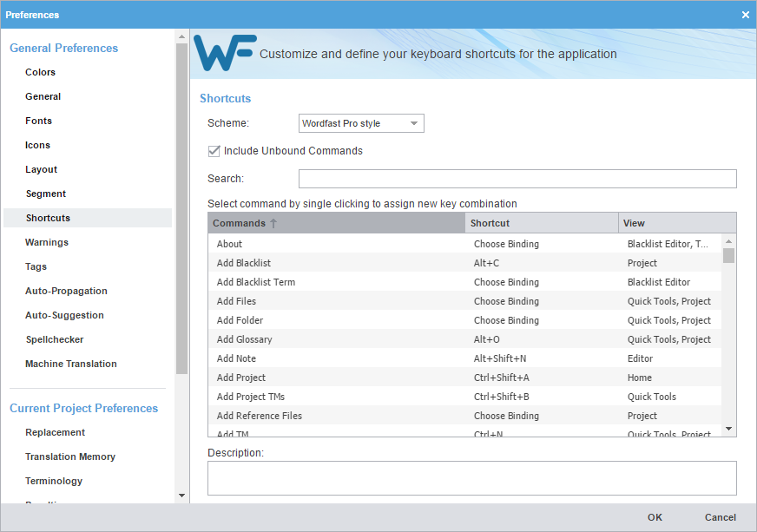Open Warnings preferences
The width and height of the screenshot is (757, 532).
point(47,242)
